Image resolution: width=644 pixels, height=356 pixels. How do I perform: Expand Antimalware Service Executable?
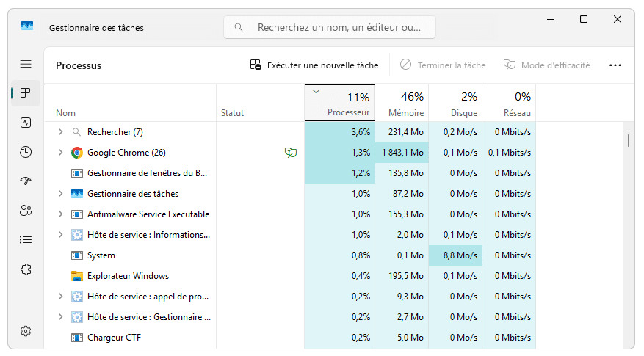pos(60,214)
